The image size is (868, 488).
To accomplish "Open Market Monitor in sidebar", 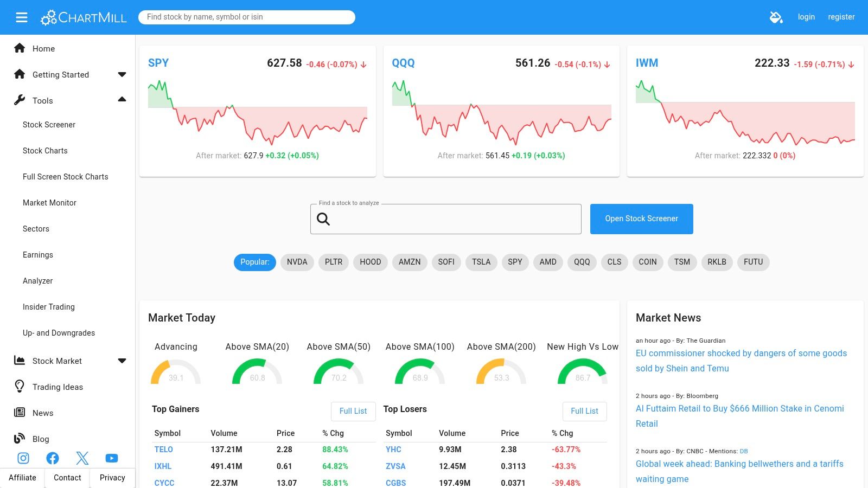I will point(49,203).
